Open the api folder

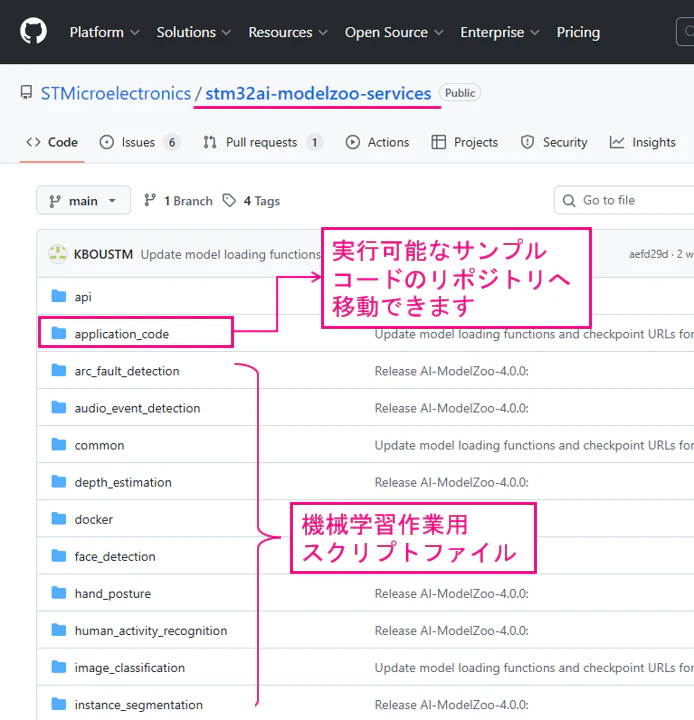click(83, 297)
